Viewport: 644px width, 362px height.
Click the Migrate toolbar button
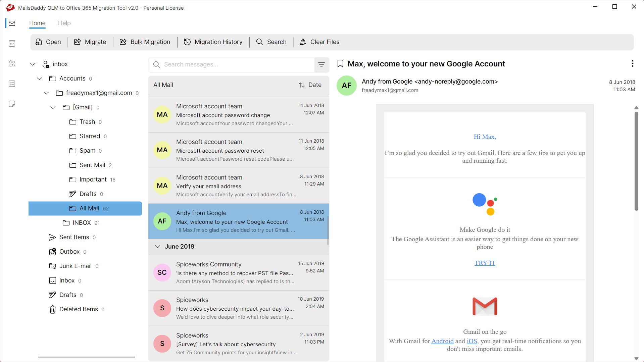[x=90, y=42]
